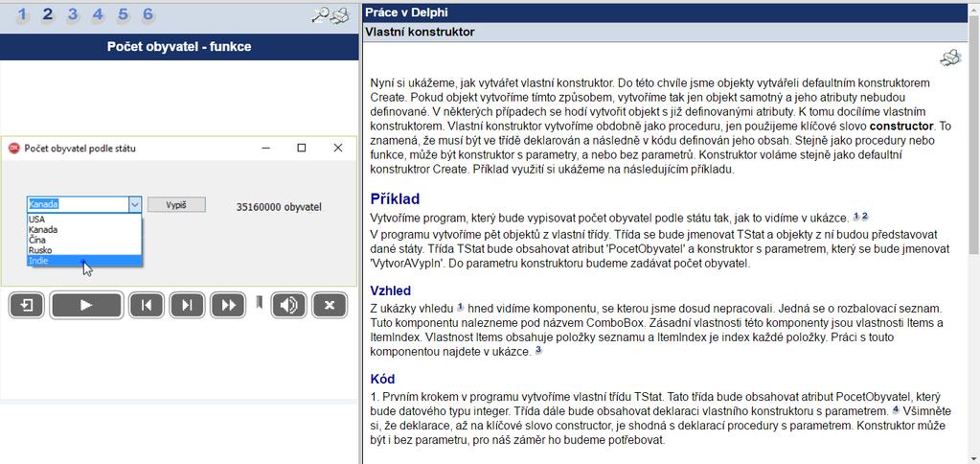980x464 pixels.
Task: Close the Počet obyvatel podle státu window
Action: click(338, 148)
